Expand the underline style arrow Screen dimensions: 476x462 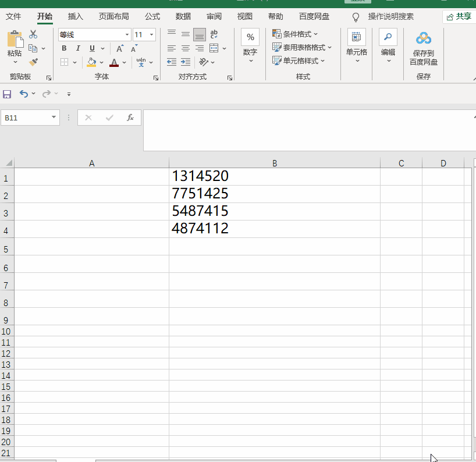[102, 48]
